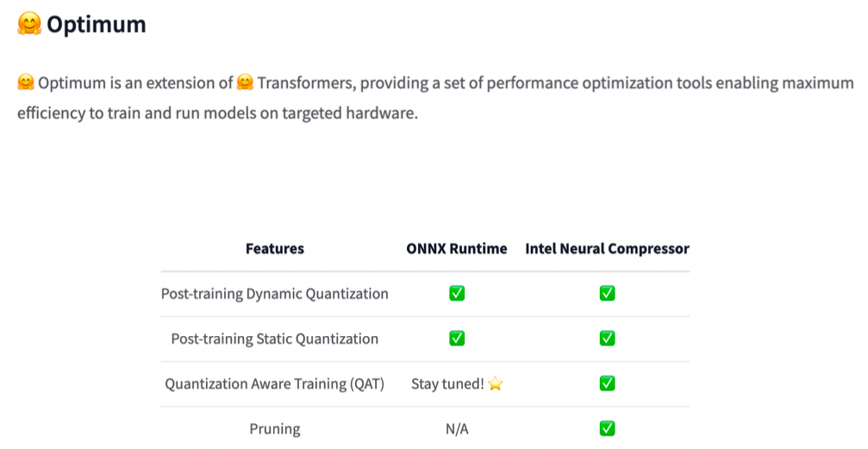Click the Features column header
This screenshot has height=449, width=868.
coord(274,249)
